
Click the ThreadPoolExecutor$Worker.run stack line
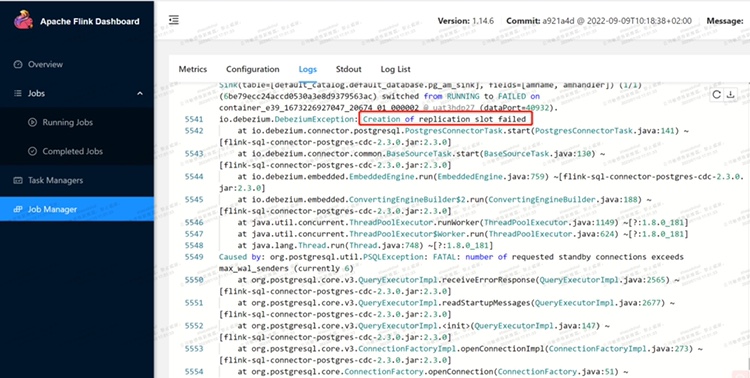point(463,234)
